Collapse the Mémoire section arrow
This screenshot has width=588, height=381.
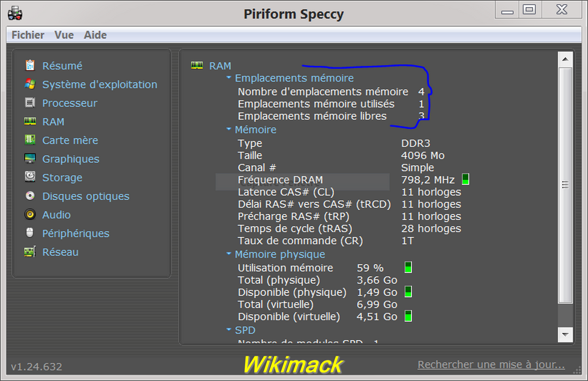(229, 129)
